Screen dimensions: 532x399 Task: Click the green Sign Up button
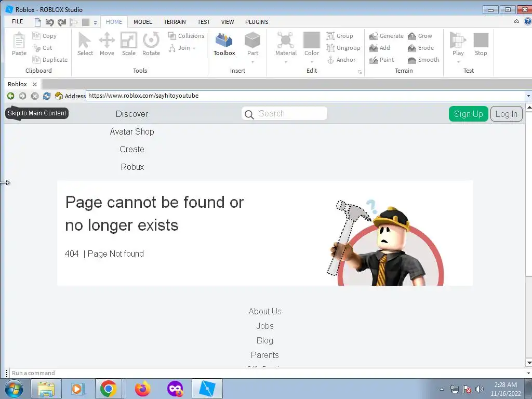pos(468,114)
